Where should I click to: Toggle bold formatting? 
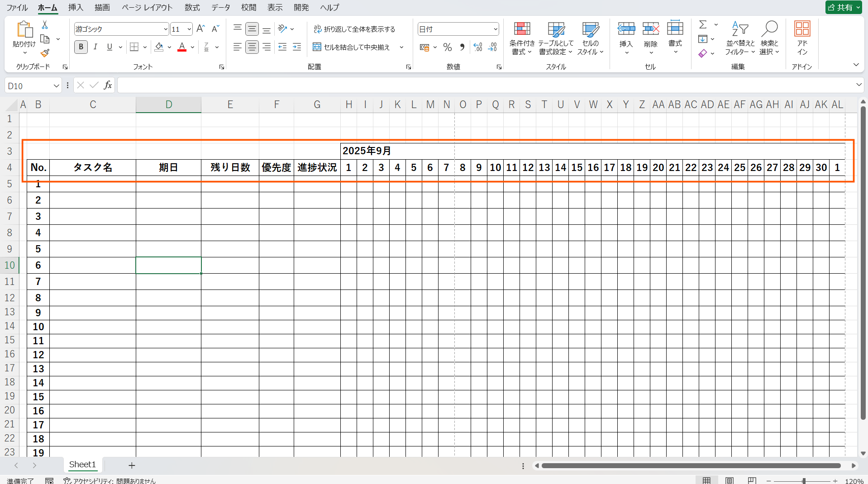[x=81, y=47]
